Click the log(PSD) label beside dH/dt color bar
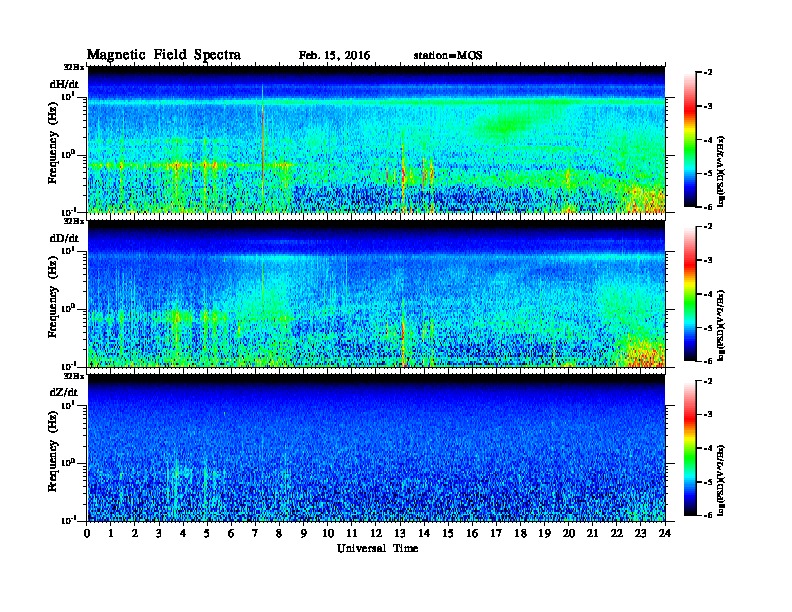 click(x=722, y=171)
